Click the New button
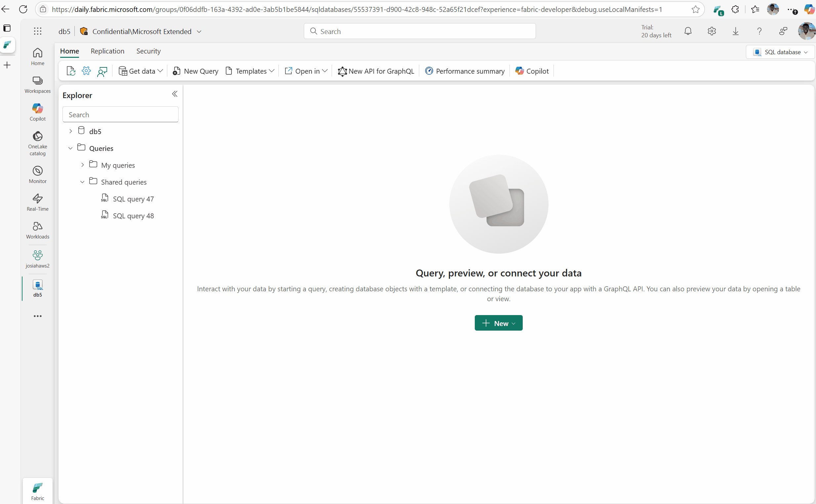The height and width of the screenshot is (504, 816). pos(498,323)
